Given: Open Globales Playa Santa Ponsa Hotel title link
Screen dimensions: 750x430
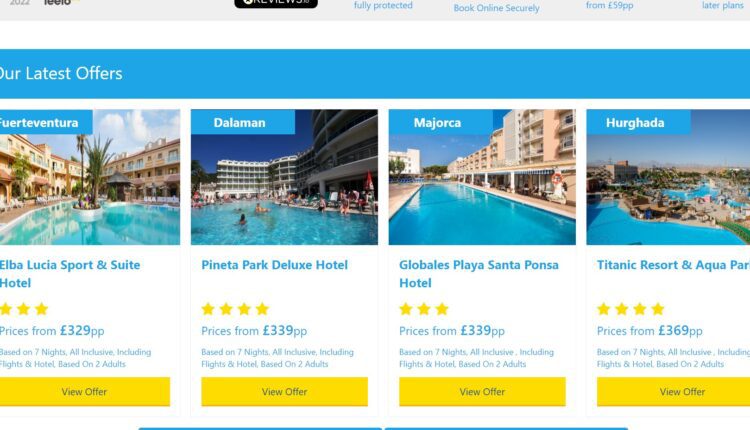Looking at the screenshot, I should pyautogui.click(x=479, y=274).
